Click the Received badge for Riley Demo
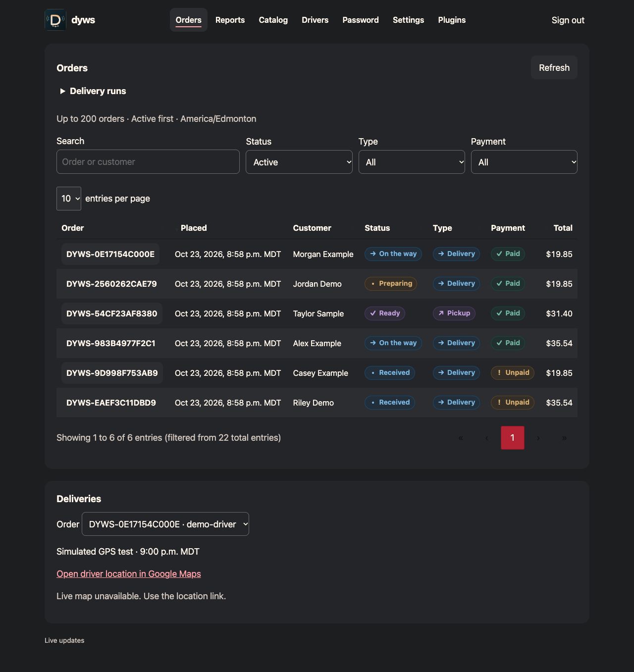Image resolution: width=634 pixels, height=672 pixels. pos(390,403)
